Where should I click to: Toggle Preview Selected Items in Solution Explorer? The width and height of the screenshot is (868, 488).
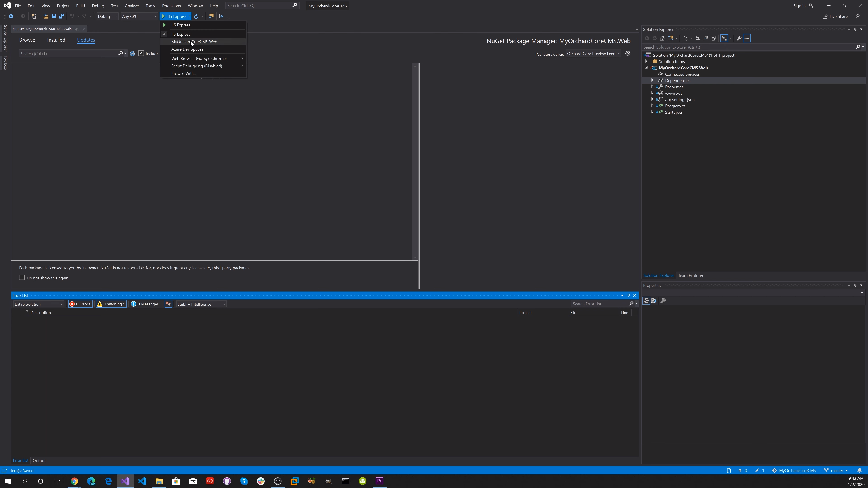(747, 38)
